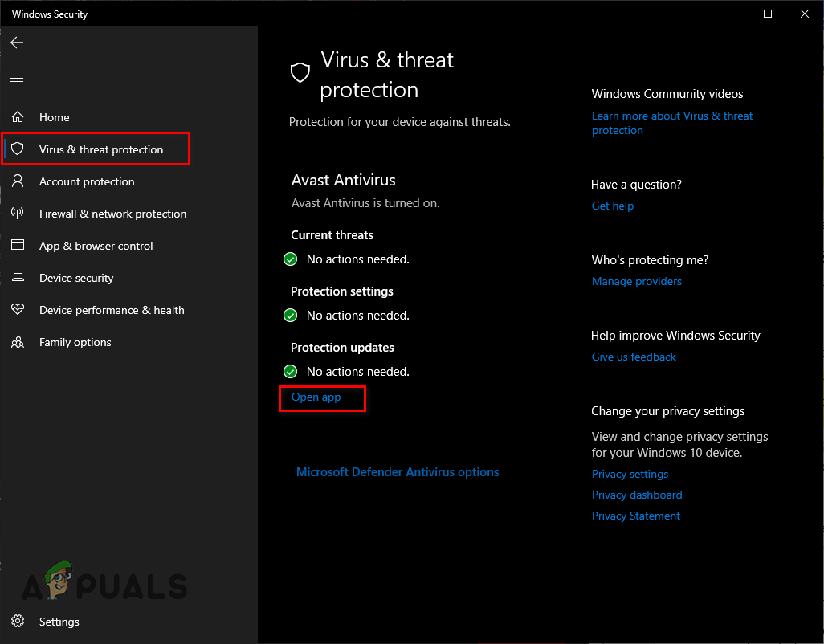This screenshot has width=824, height=644.
Task: Click Give us feedback under Help improve
Action: click(x=634, y=357)
